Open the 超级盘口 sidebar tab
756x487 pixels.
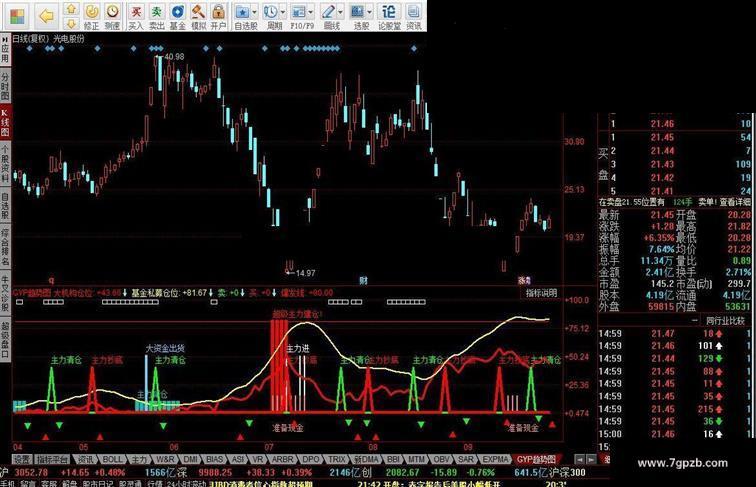5,339
